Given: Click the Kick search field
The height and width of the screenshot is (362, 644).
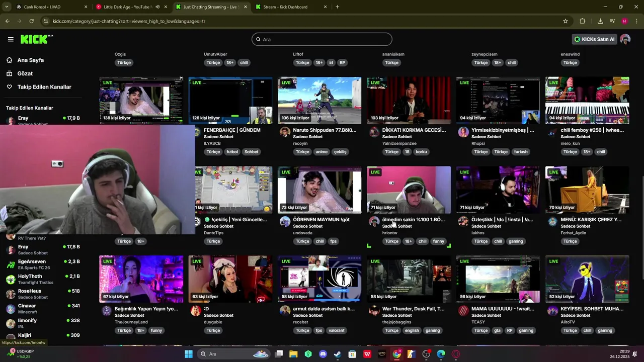Looking at the screenshot, I should (322, 39).
